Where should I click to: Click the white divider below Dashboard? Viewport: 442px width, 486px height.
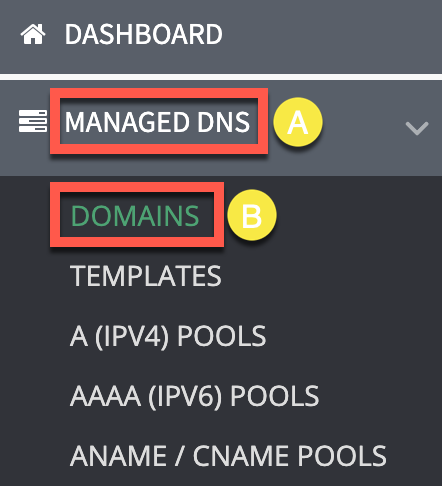coord(221,77)
